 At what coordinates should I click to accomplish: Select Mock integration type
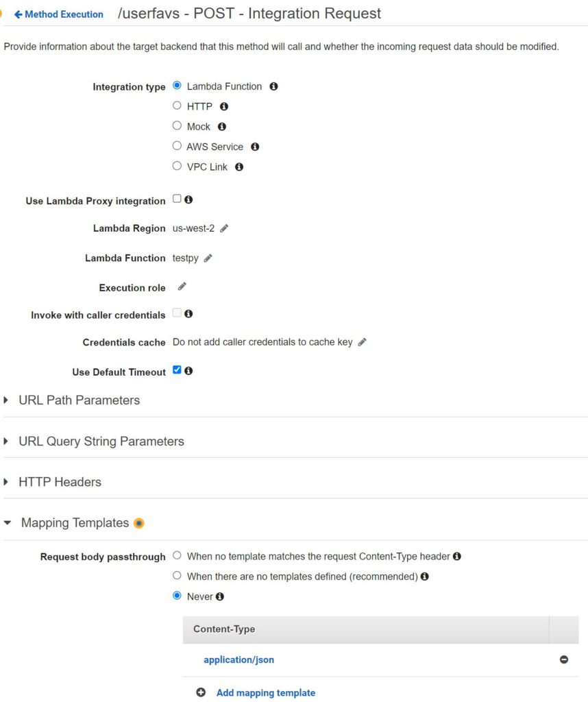(x=177, y=126)
